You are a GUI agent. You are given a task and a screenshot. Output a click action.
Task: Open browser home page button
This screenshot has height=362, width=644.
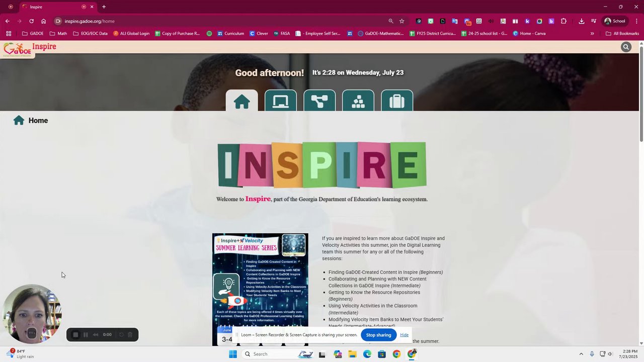pyautogui.click(x=44, y=21)
